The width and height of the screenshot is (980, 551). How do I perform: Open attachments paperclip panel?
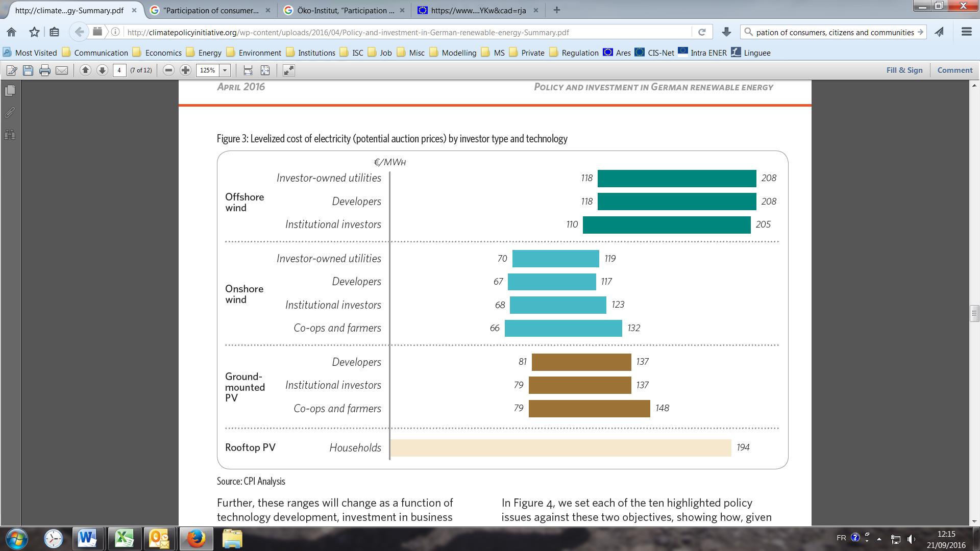tap(10, 113)
